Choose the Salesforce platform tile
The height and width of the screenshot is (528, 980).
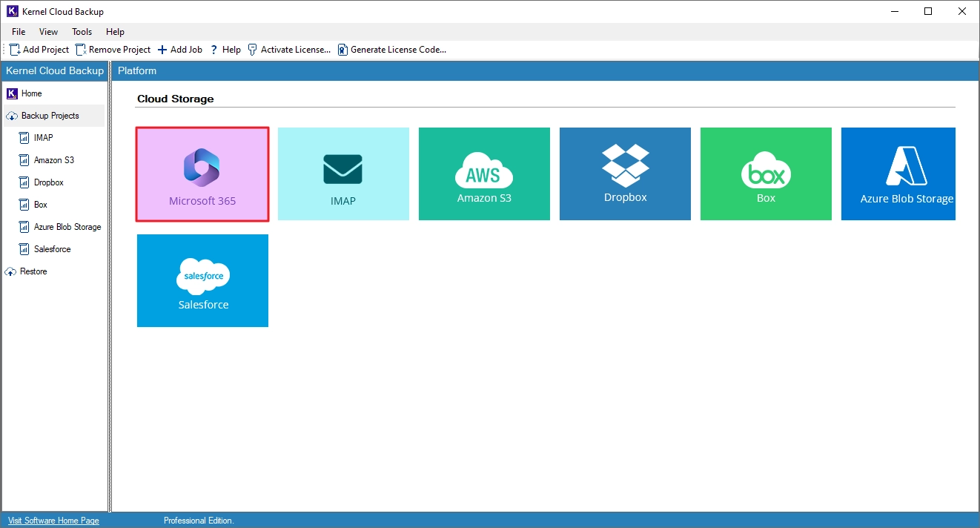tap(202, 281)
